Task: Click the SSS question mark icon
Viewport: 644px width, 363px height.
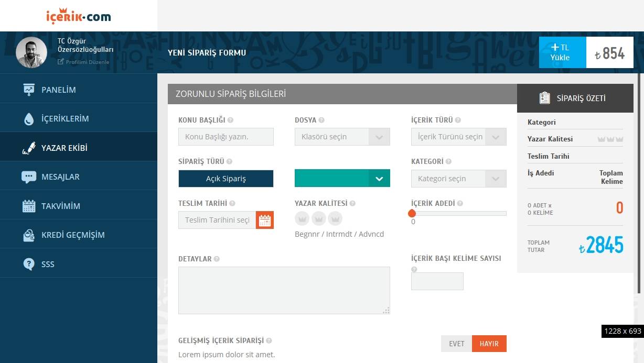Action: pyautogui.click(x=29, y=264)
